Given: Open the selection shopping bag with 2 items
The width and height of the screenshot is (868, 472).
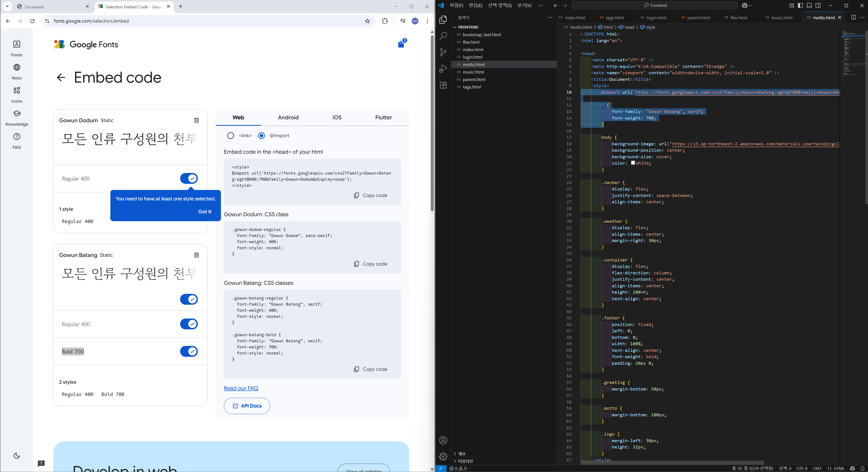Looking at the screenshot, I should (x=401, y=44).
